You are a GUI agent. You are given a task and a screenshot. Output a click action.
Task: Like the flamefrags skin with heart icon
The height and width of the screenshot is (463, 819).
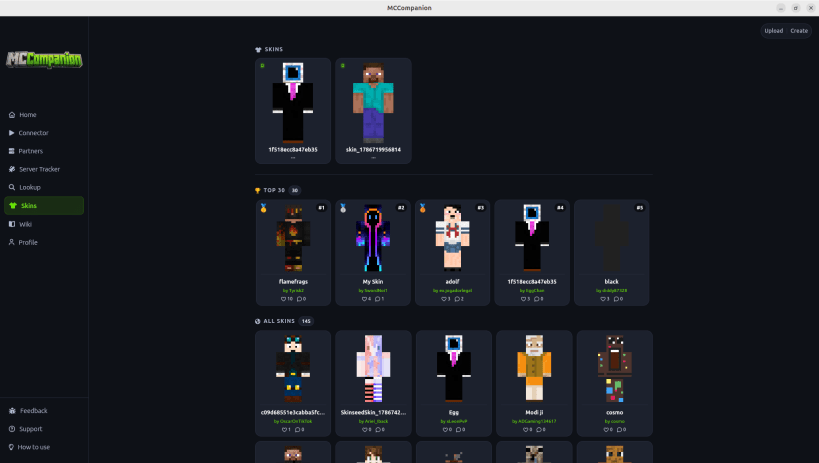tap(284, 299)
